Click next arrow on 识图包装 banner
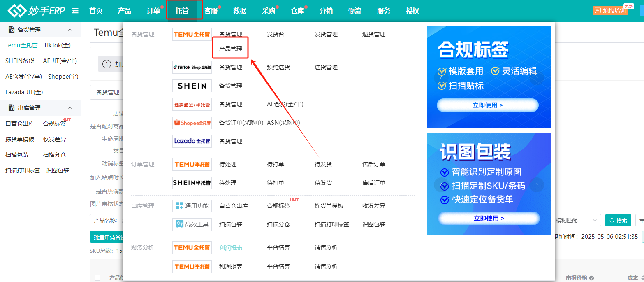This screenshot has height=282, width=644. coord(536,185)
